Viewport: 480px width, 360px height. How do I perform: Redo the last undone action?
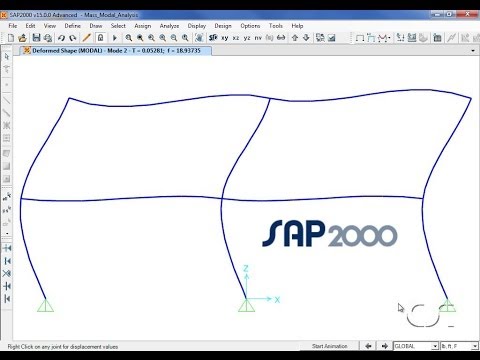[x=73, y=38]
